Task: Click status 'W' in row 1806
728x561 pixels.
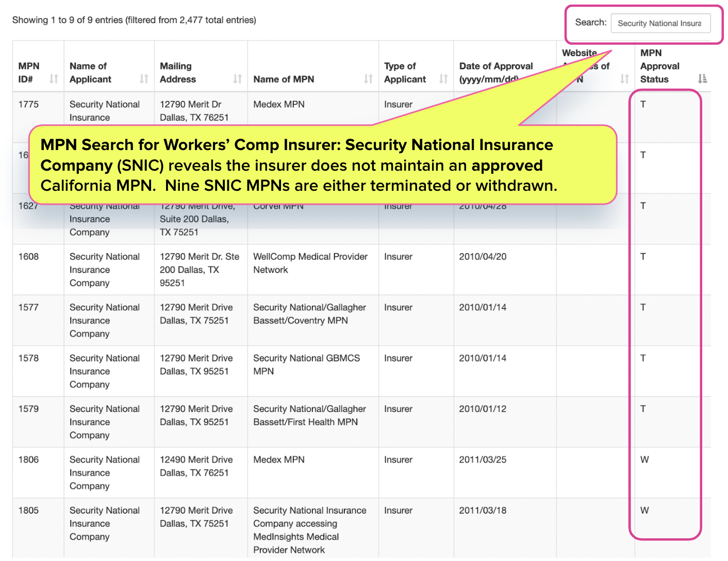Action: [644, 459]
